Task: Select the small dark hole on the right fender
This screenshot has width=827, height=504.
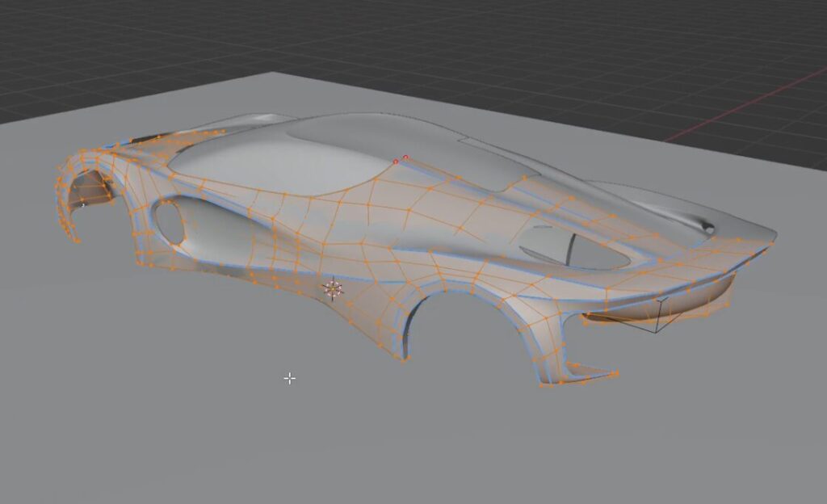Action: click(707, 228)
